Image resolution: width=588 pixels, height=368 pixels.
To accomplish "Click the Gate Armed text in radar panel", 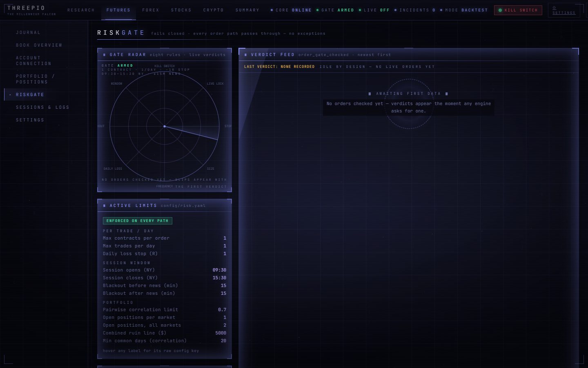I will coord(117,65).
